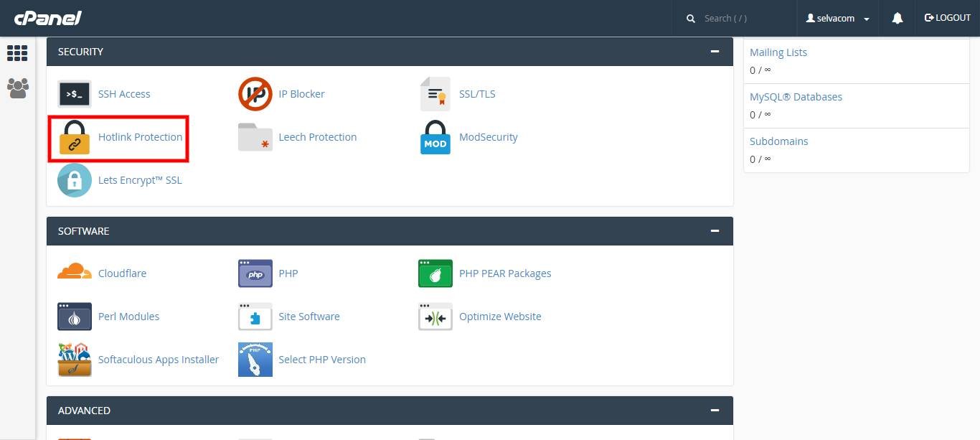Open Subdomains in statistics panel

(x=779, y=141)
